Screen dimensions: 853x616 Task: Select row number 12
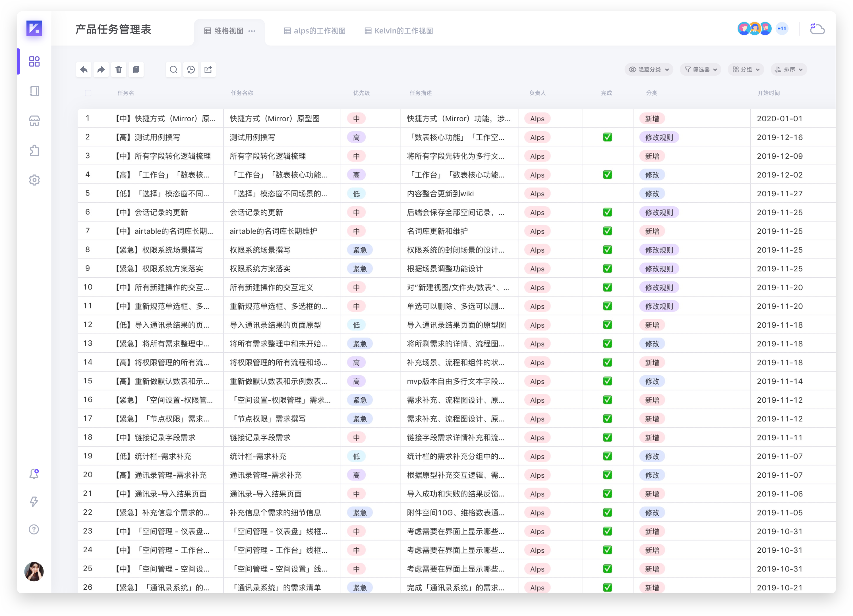pyautogui.click(x=88, y=325)
